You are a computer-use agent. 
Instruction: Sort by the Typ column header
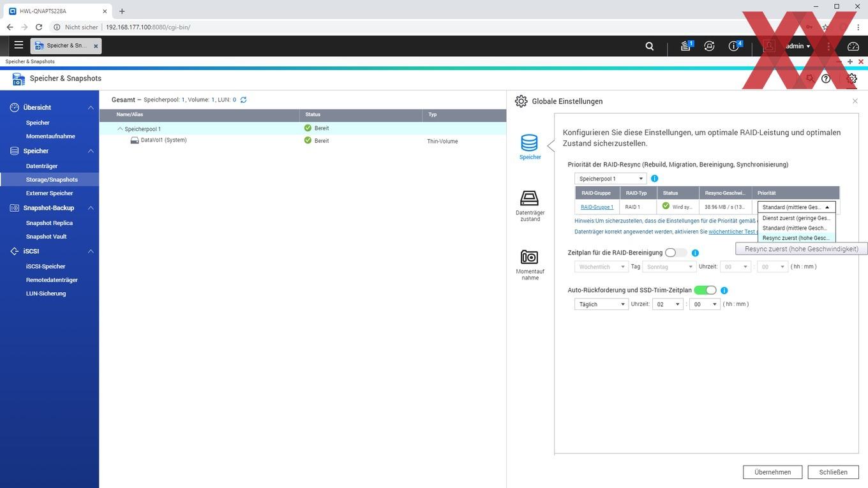click(464, 115)
